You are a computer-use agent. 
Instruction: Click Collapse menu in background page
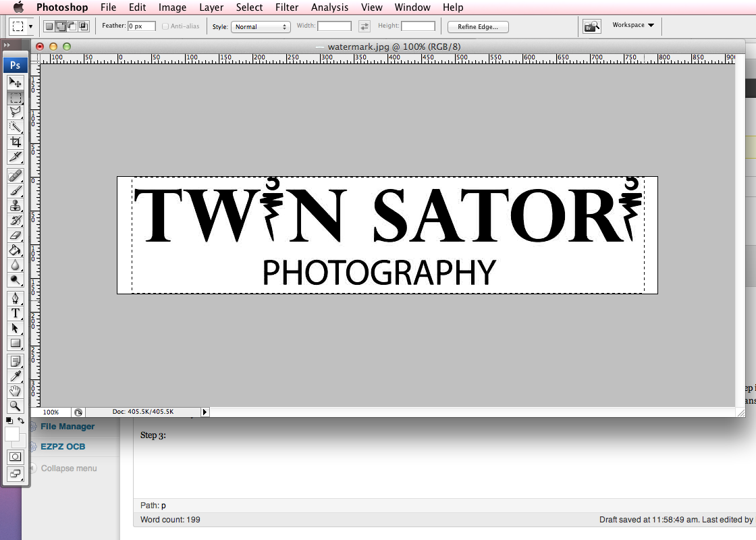[68, 468]
